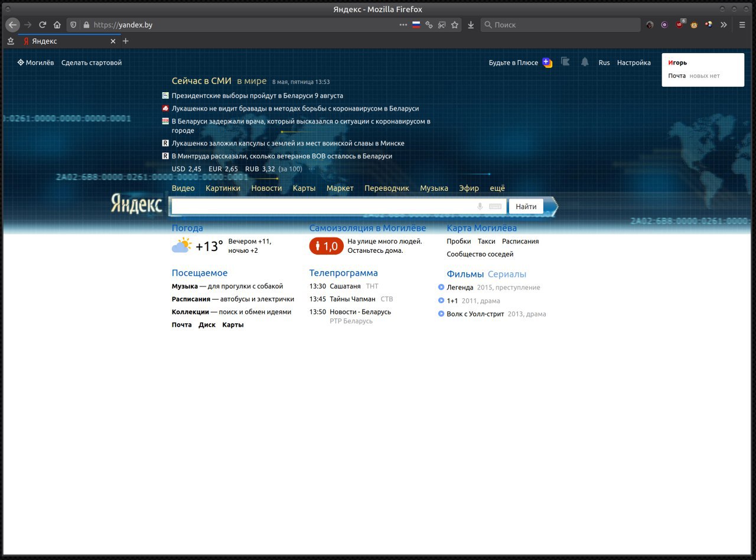Show more toolbar items with double chevron
The height and width of the screenshot is (560, 756).
724,25
